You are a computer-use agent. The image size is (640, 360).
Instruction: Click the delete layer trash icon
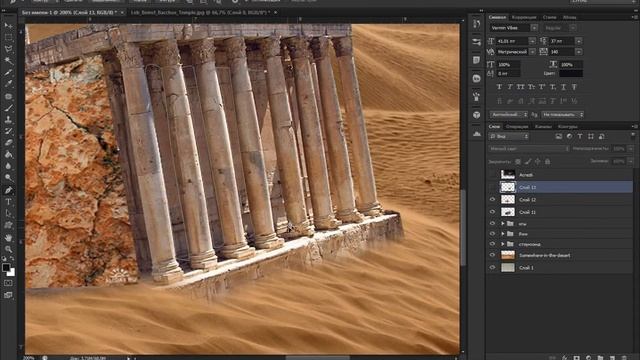624,357
